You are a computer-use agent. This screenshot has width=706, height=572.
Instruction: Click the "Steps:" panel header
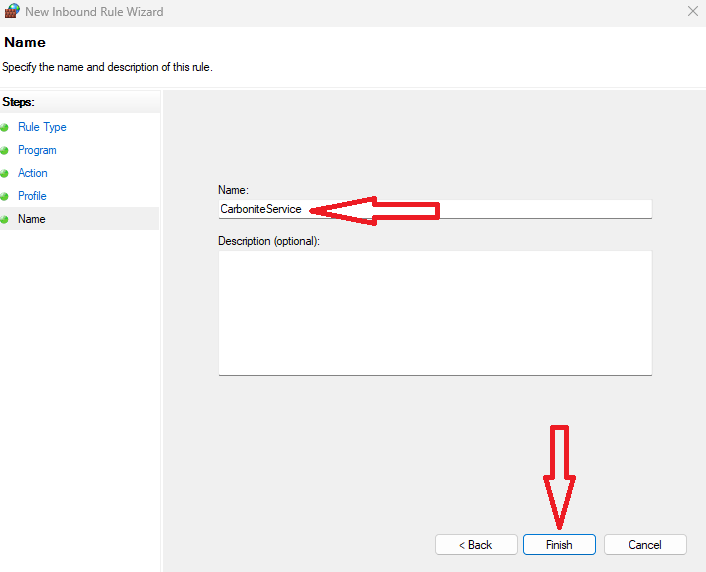19,102
